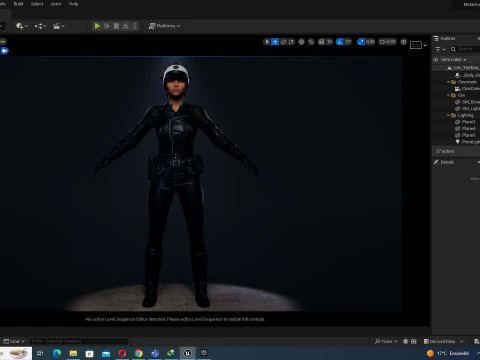Toggle scale snapping

pyautogui.click(x=361, y=42)
